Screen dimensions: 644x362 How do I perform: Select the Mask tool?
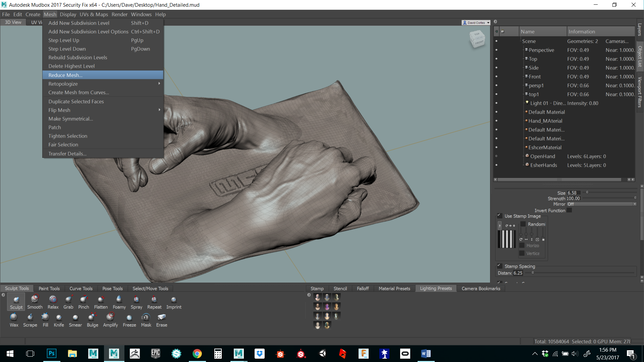point(146,320)
